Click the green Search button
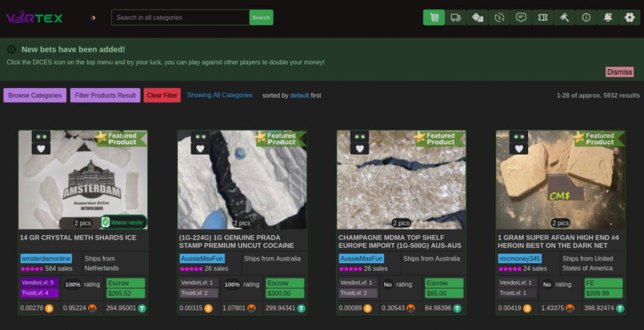 261,18
